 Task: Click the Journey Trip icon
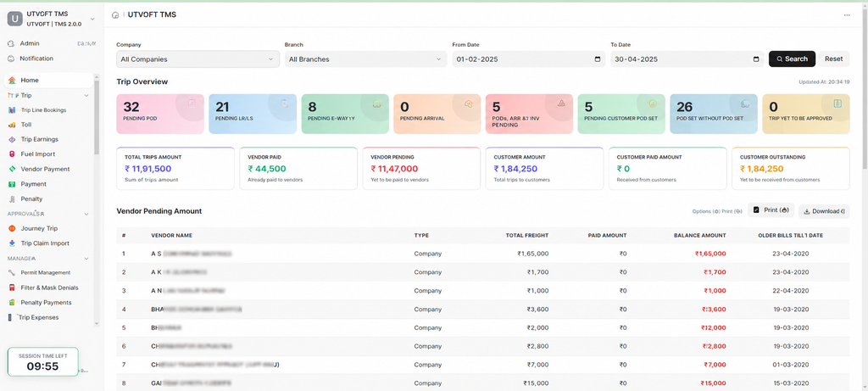12,228
